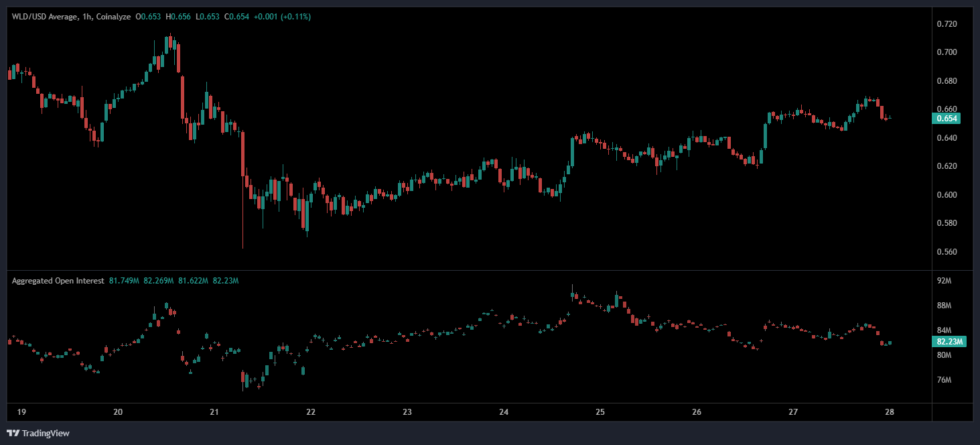
Task: Click the 76M open interest axis label
Action: pyautogui.click(x=944, y=380)
